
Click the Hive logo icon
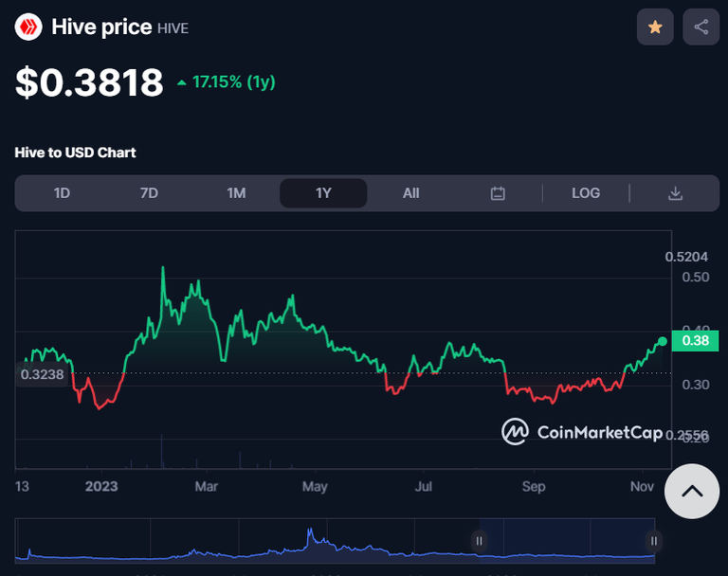coord(28,27)
